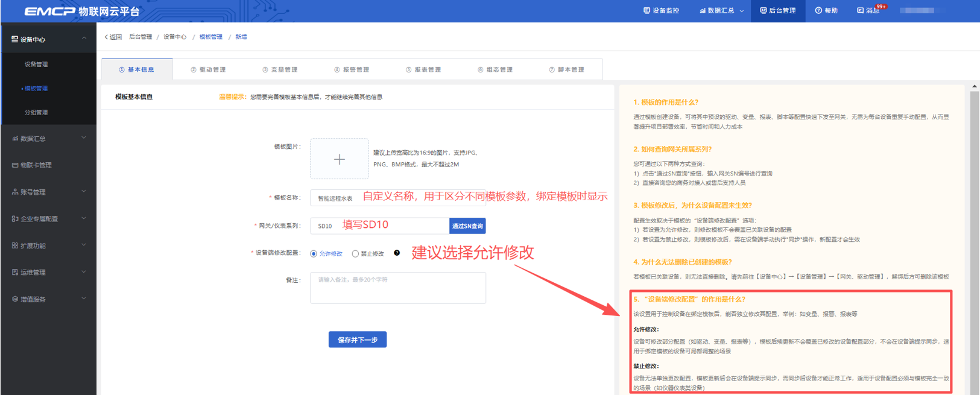Select the 禁止修改 radio button
The width and height of the screenshot is (980, 395).
(355, 254)
